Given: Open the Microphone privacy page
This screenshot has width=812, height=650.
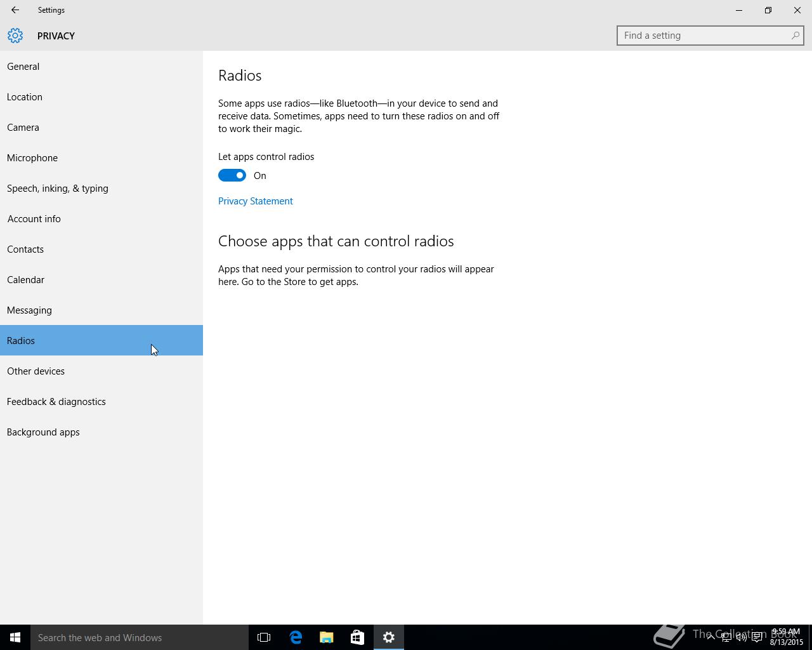Looking at the screenshot, I should tap(101, 157).
